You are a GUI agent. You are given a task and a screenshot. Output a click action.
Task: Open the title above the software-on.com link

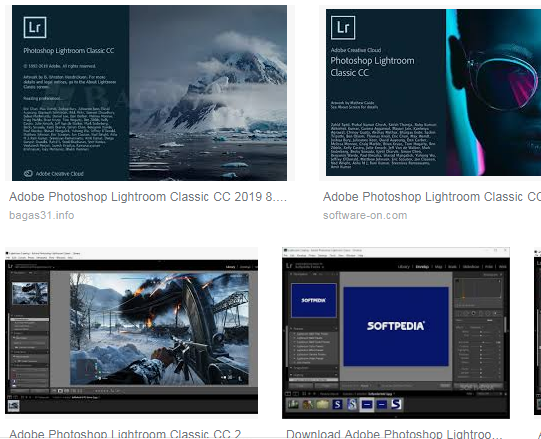(x=432, y=197)
